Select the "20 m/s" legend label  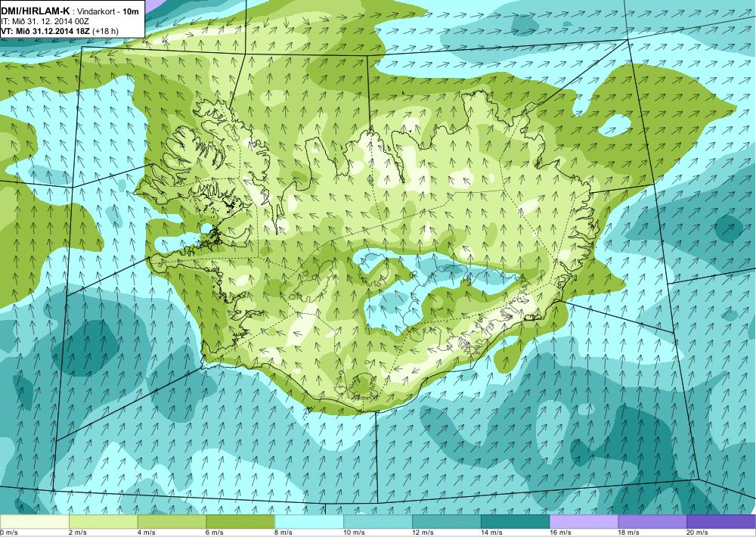698,532
